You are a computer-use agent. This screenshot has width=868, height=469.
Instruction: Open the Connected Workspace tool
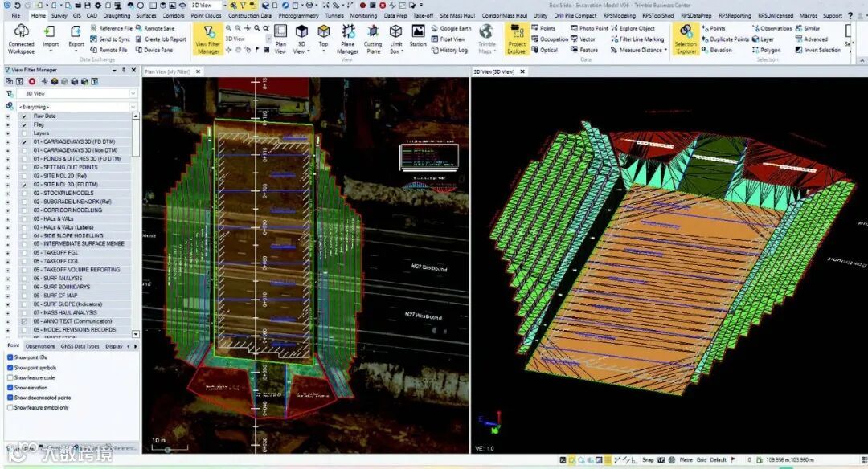coord(21,39)
